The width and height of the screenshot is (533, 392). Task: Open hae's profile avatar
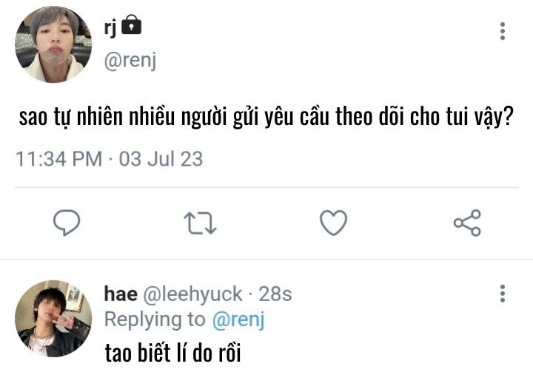click(x=53, y=318)
